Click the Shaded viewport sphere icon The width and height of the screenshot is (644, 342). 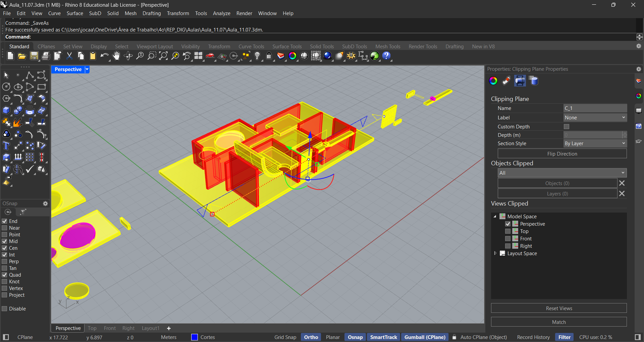click(x=304, y=56)
